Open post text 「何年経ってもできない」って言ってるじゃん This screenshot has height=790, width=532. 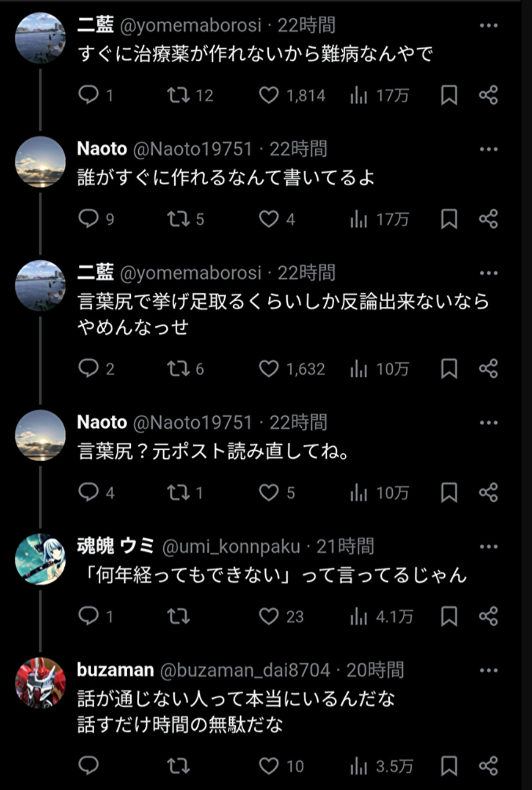pos(272,575)
